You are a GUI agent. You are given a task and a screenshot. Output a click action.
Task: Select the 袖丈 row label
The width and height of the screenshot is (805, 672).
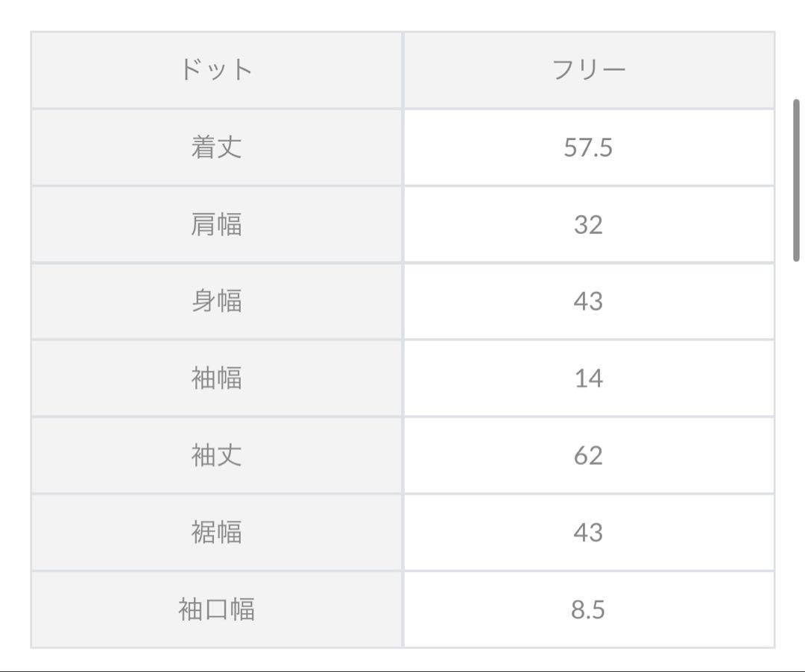(216, 455)
